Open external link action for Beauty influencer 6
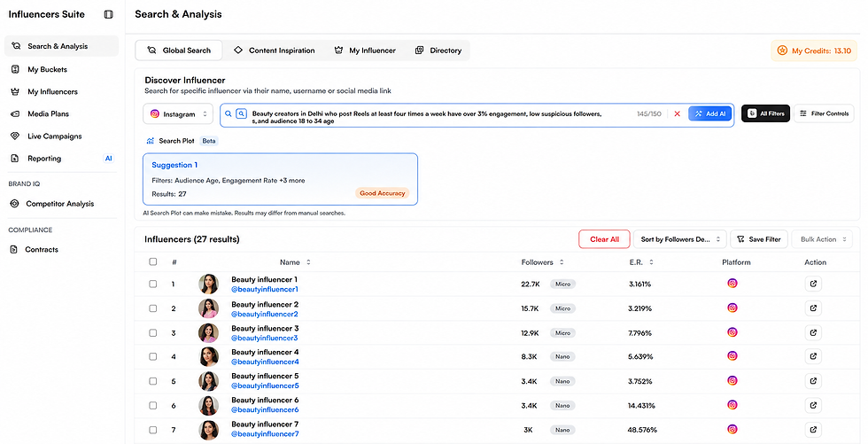 [x=813, y=405]
